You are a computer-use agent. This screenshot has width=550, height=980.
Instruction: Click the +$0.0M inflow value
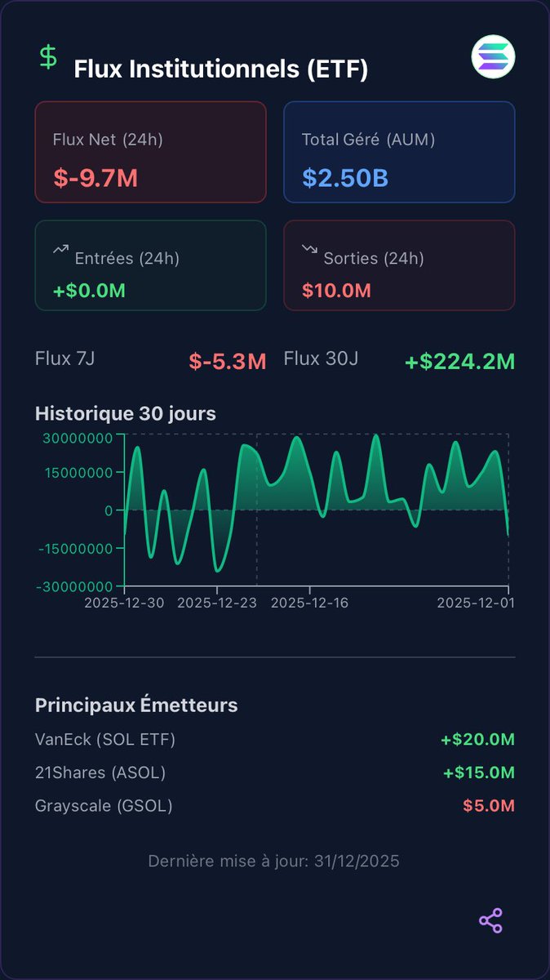point(89,290)
